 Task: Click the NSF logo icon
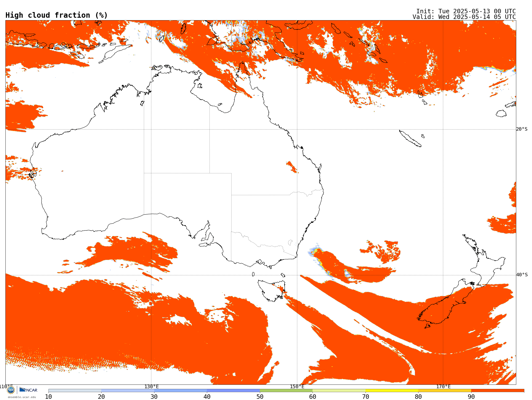coord(11,390)
